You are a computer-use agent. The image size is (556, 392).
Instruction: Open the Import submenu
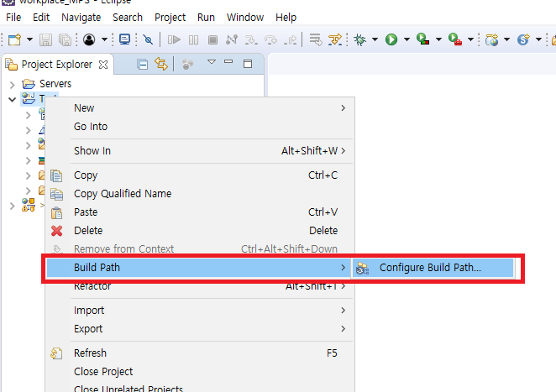pos(200,311)
